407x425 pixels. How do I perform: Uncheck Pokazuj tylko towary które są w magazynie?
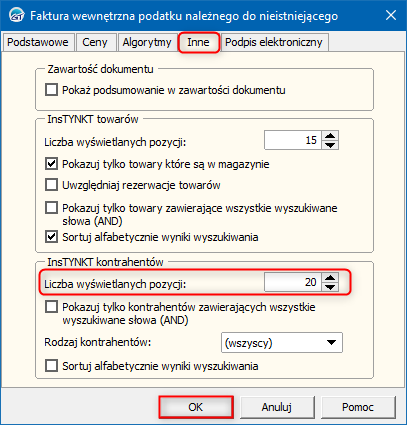[x=51, y=164]
